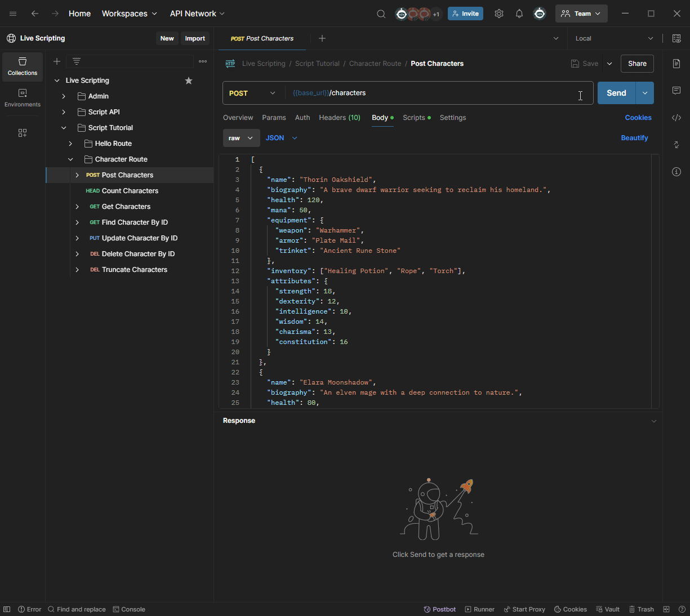Click the collections filter icon
Viewport: 690px width, 616px height.
77,61
